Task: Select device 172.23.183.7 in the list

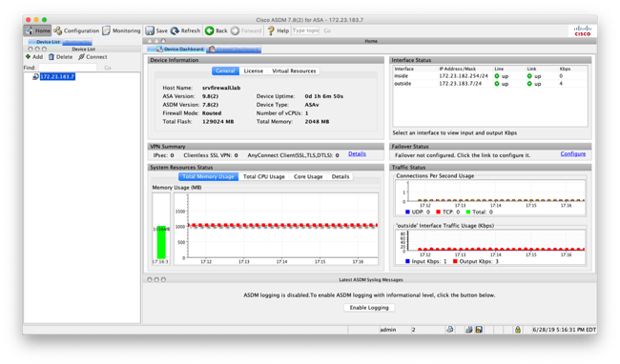Action: coord(57,76)
